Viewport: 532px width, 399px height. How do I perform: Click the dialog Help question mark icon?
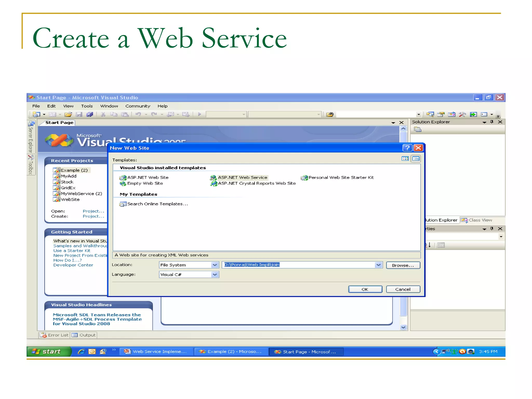[407, 148]
